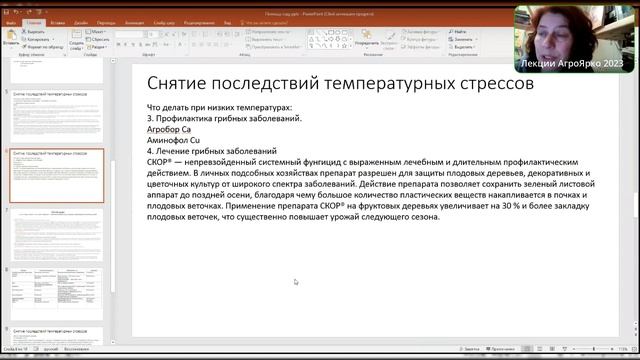Open Align Text (Выровнять текст) dropdown

[x=265, y=39]
